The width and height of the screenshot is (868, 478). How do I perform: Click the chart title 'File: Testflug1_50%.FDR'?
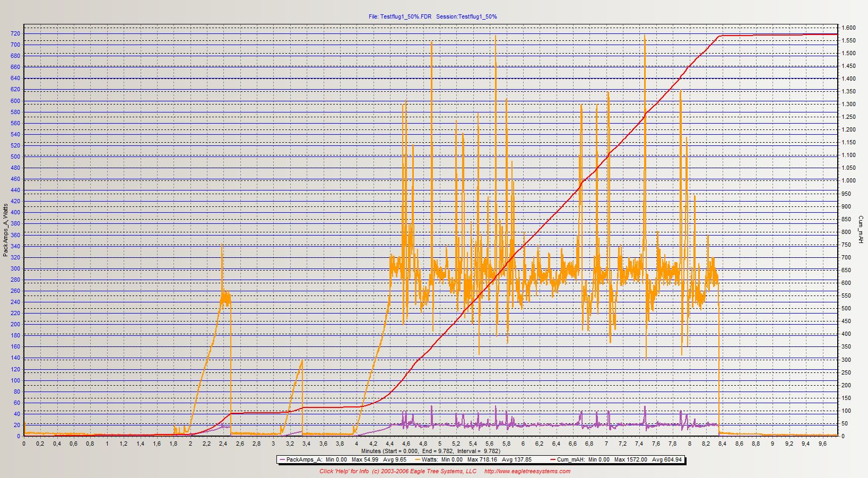pos(400,16)
